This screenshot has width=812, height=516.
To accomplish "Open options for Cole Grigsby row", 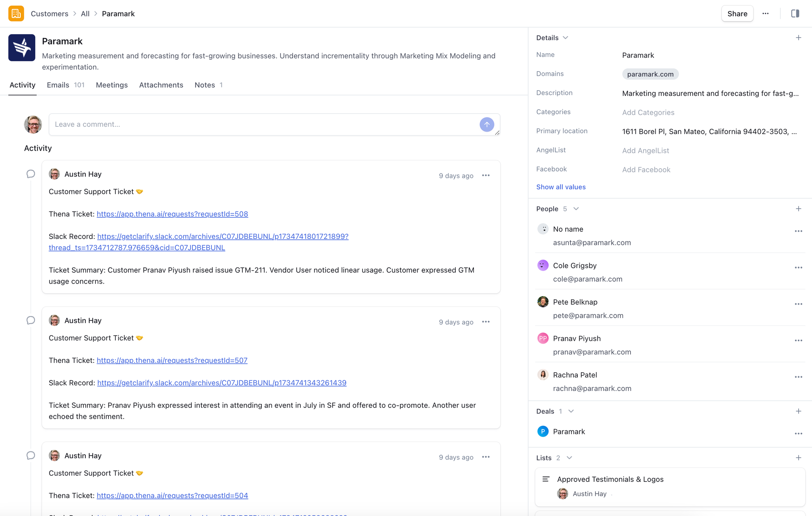I will click(798, 267).
